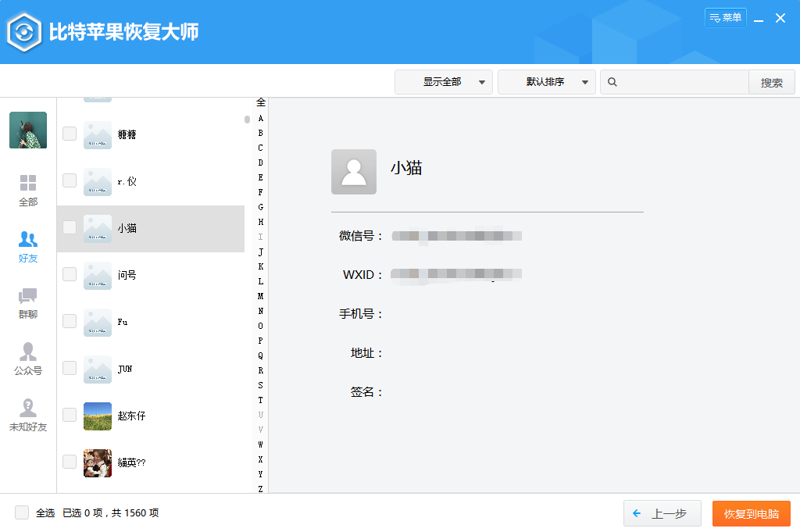Select contact name 问号

coord(127,276)
